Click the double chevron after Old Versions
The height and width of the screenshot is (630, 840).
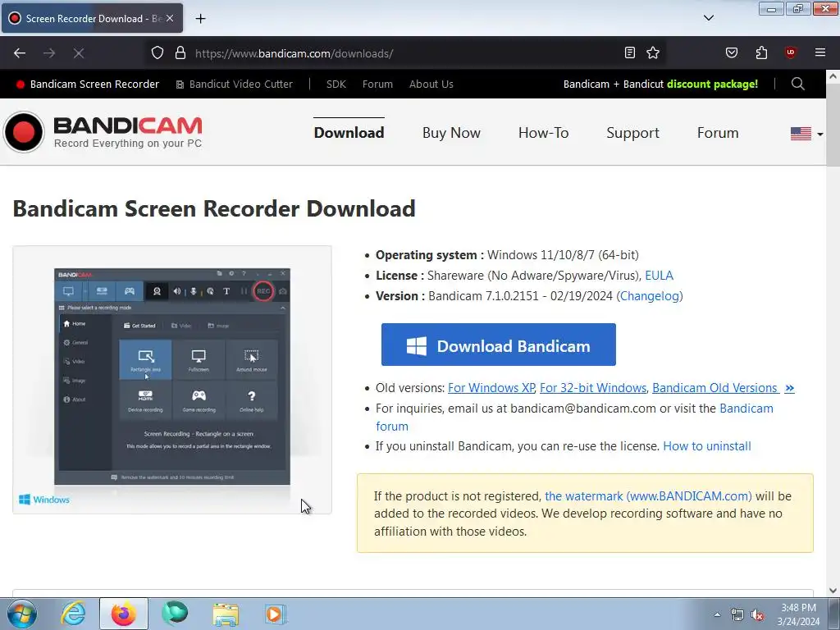pyautogui.click(x=789, y=388)
